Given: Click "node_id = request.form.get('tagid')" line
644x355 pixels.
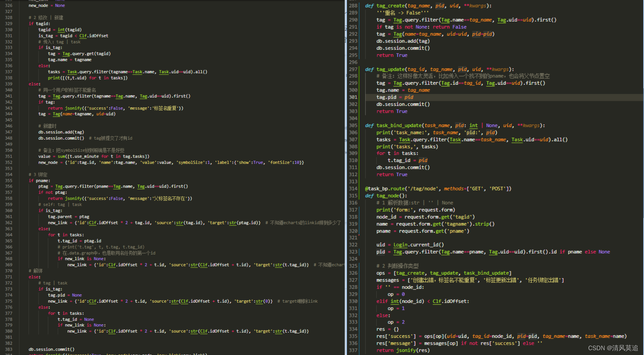Looking at the screenshot, I should (x=425, y=217).
